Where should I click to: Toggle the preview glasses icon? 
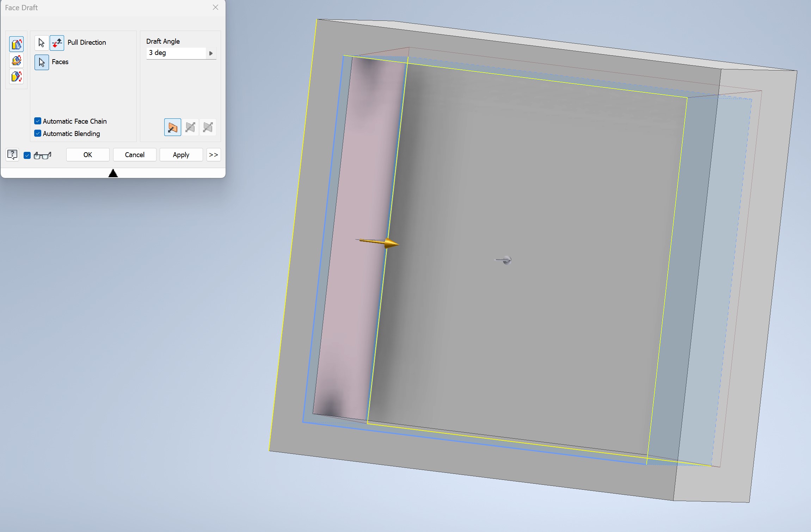[43, 155]
